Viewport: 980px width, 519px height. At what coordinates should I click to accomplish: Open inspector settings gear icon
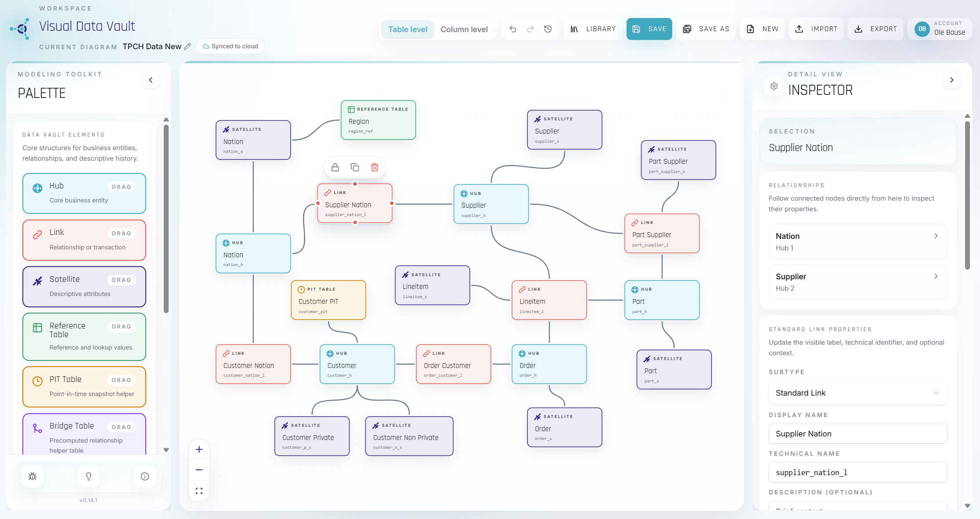774,86
